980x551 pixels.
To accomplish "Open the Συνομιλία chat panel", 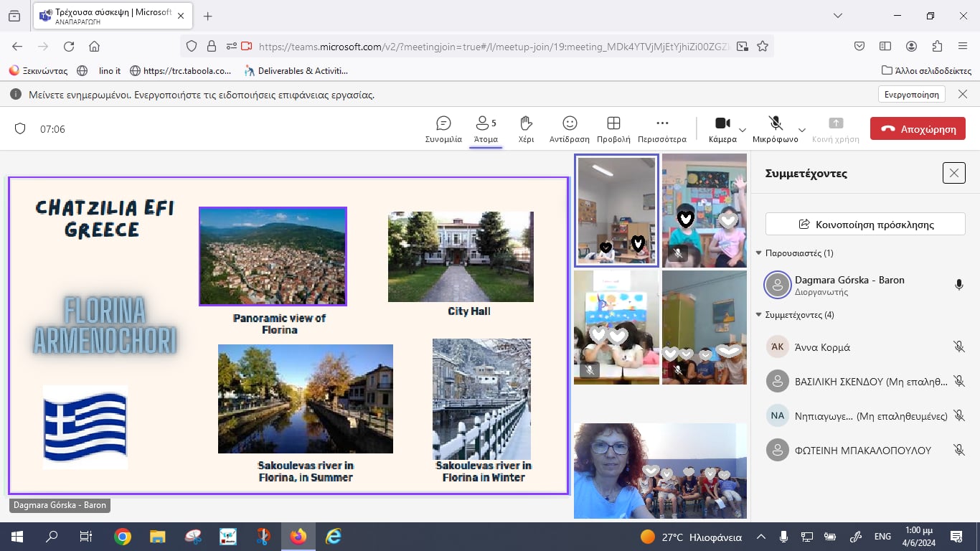I will (x=443, y=129).
